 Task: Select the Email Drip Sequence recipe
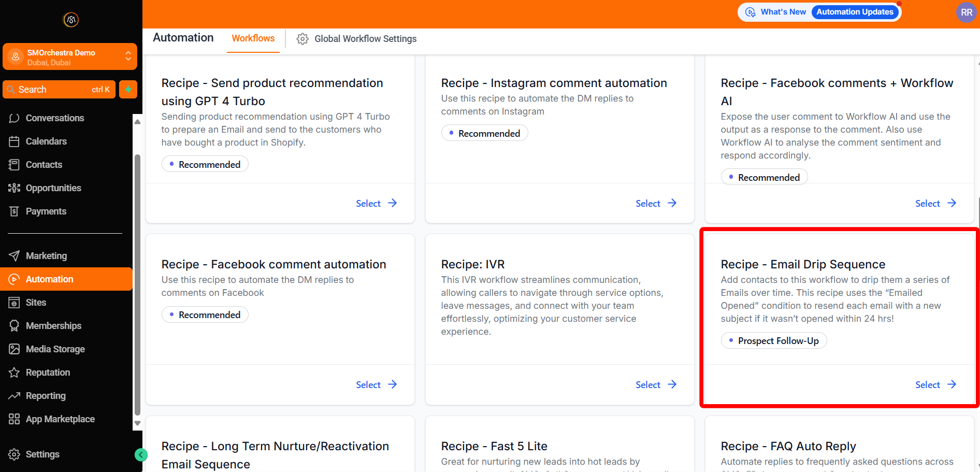click(x=935, y=384)
